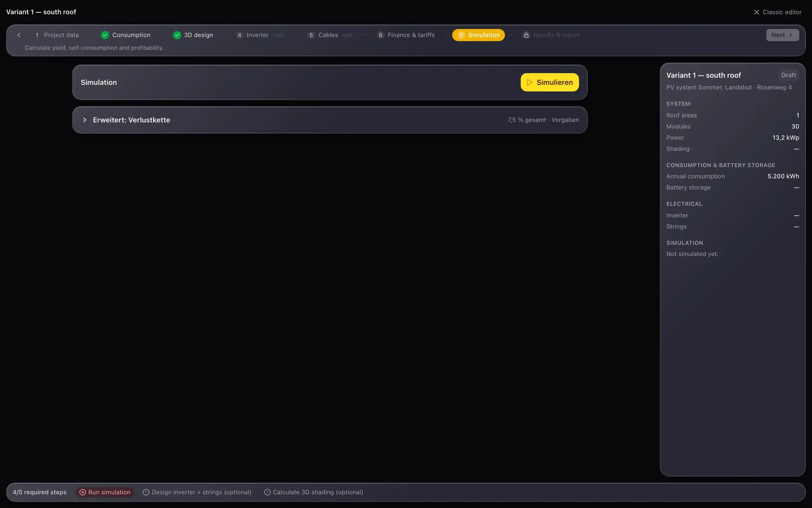This screenshot has width=812, height=508.
Task: Open the Inverter step
Action: (x=259, y=35)
